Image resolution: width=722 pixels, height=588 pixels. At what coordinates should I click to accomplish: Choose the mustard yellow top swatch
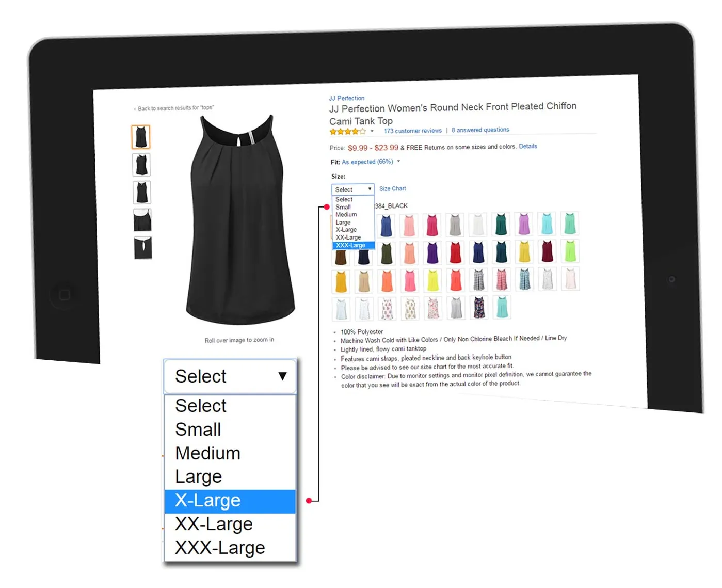341,282
